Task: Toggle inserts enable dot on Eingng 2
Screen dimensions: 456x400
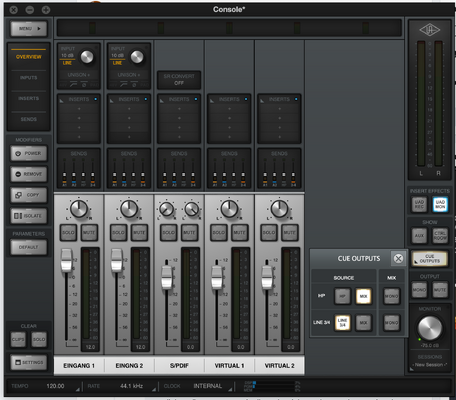Action: [x=146, y=99]
